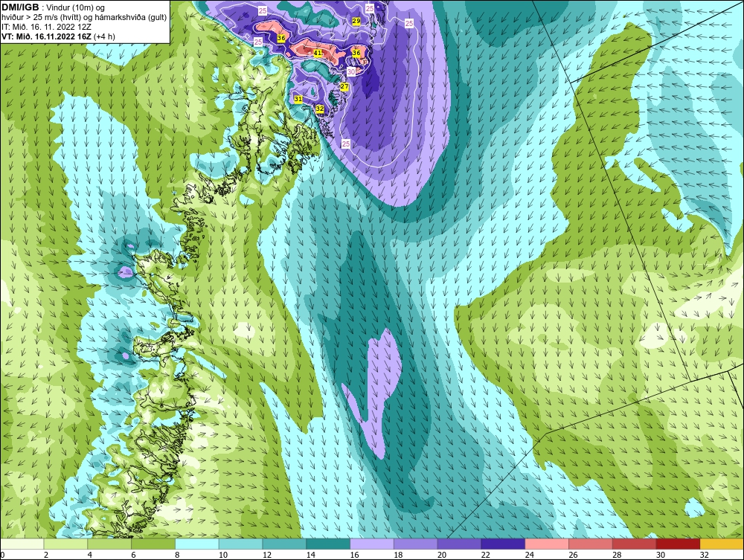The height and width of the screenshot is (560, 744).
Task: Click the 22–24 m/s dark indigo swatch
Action: 503,544
